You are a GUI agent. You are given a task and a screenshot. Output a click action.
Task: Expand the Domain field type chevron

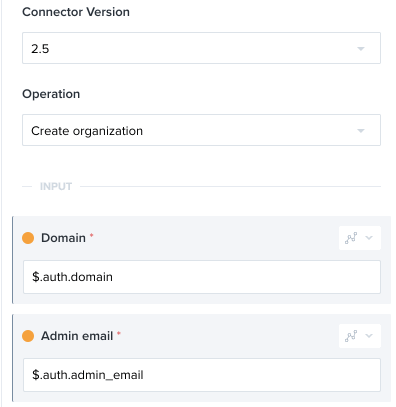pos(369,238)
